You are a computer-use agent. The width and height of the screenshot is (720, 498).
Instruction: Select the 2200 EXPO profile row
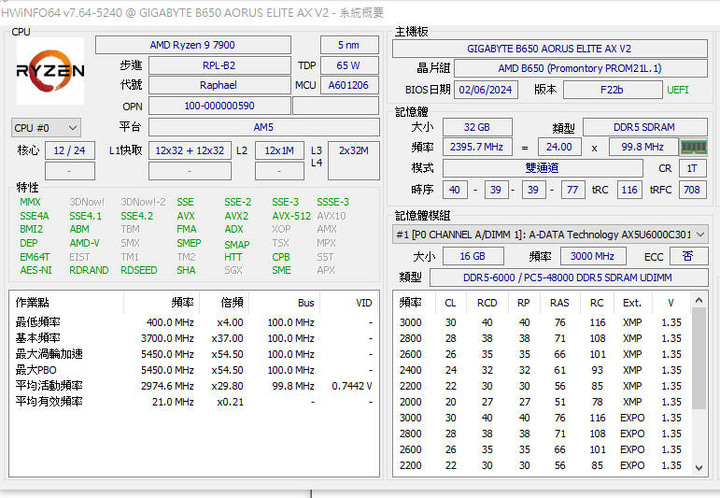(542, 465)
